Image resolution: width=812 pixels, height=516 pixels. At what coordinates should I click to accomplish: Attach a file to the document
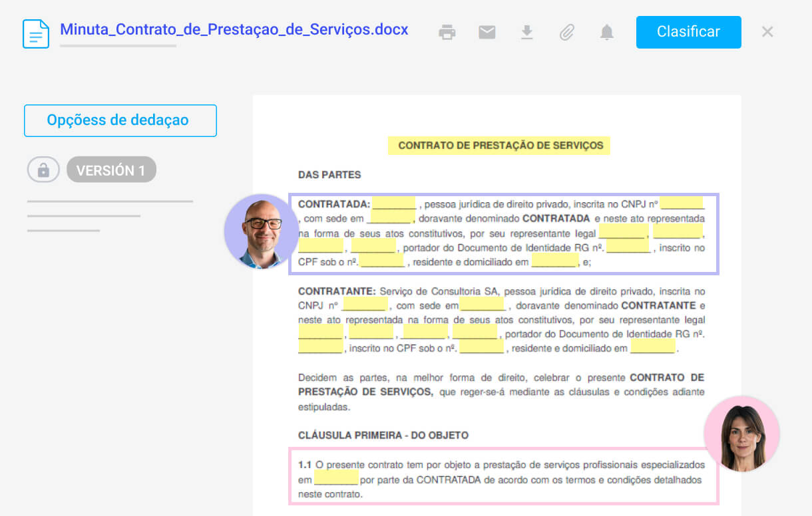566,32
